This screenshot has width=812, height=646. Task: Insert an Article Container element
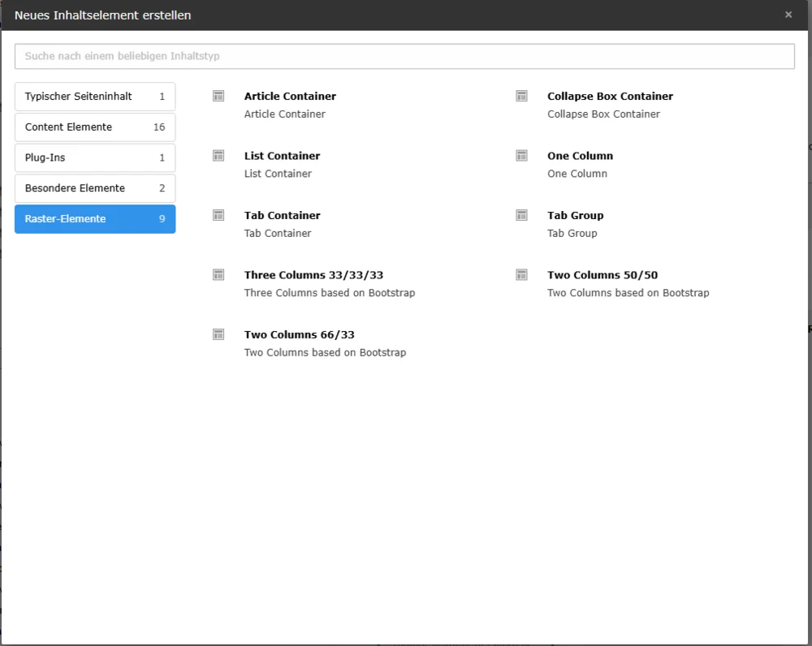[290, 97]
